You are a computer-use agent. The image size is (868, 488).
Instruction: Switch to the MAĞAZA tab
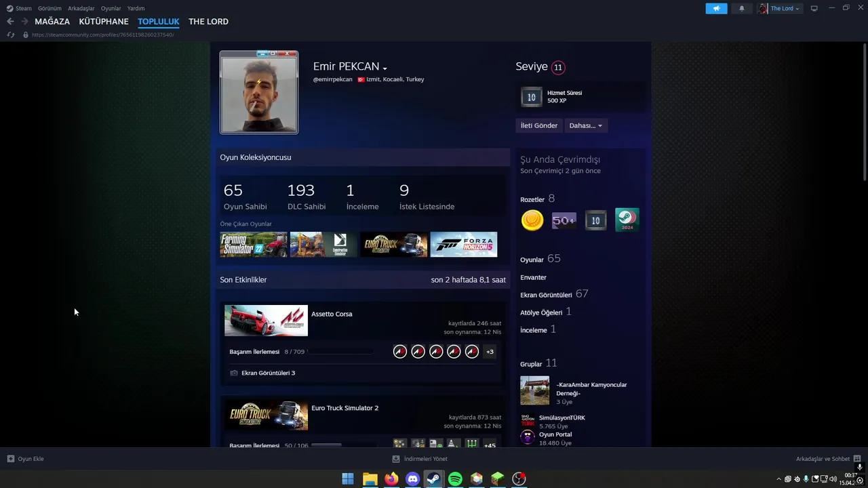pyautogui.click(x=52, y=22)
